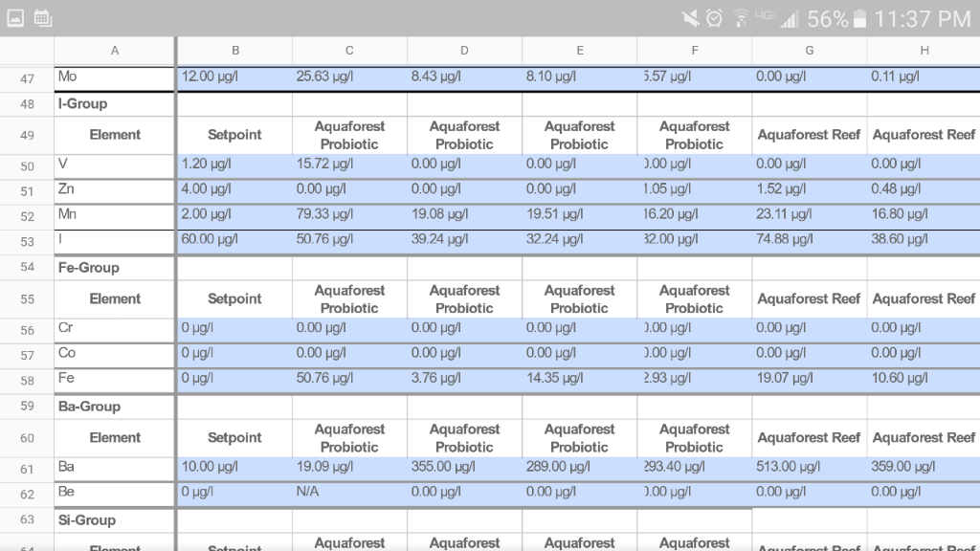This screenshot has width=980, height=551.
Task: Select column D header
Action: [464, 51]
